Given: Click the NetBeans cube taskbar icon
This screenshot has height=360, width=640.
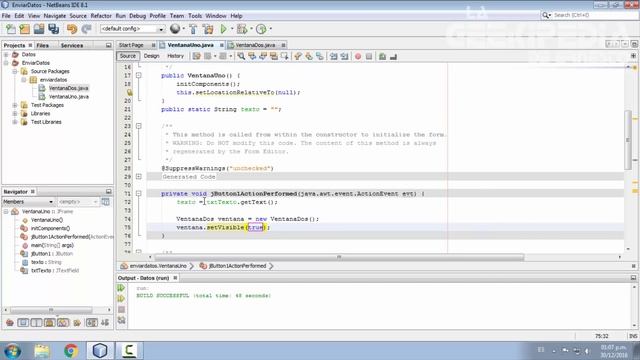Looking at the screenshot, I should coord(100,351).
